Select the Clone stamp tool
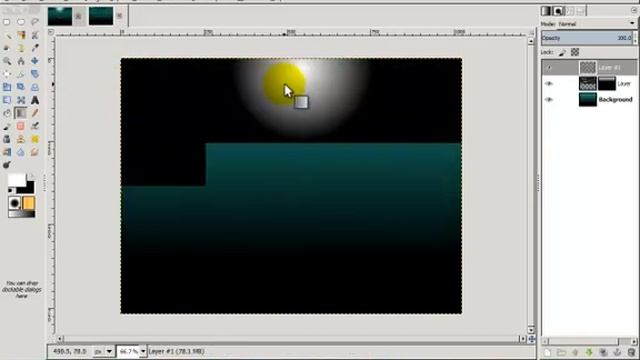The image size is (640, 360). click(21, 139)
